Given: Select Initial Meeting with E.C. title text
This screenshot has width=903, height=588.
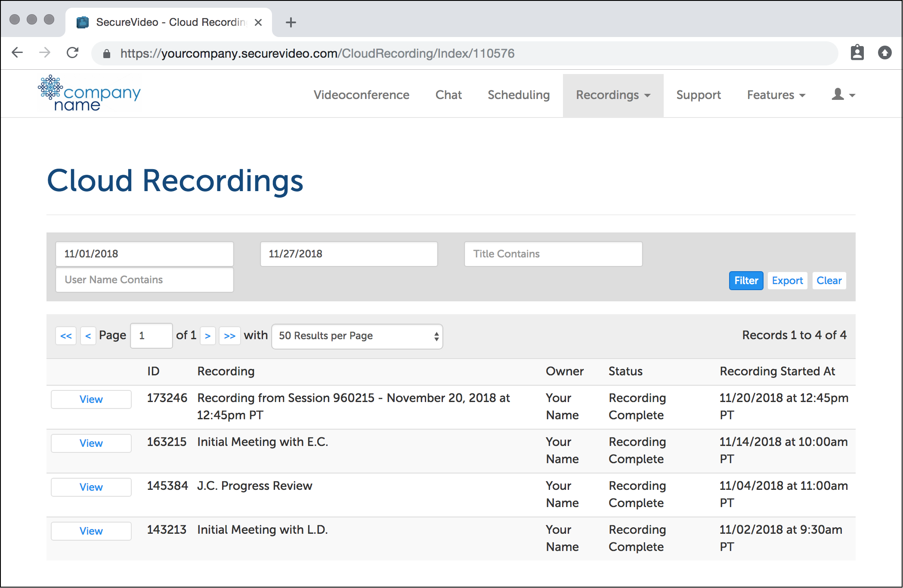Looking at the screenshot, I should [263, 442].
